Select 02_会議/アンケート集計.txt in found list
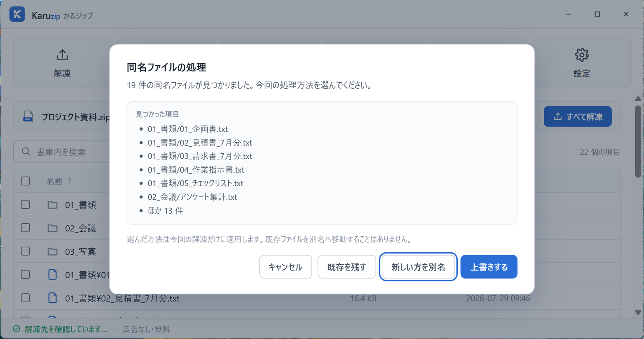This screenshot has width=644, height=339. tap(192, 197)
